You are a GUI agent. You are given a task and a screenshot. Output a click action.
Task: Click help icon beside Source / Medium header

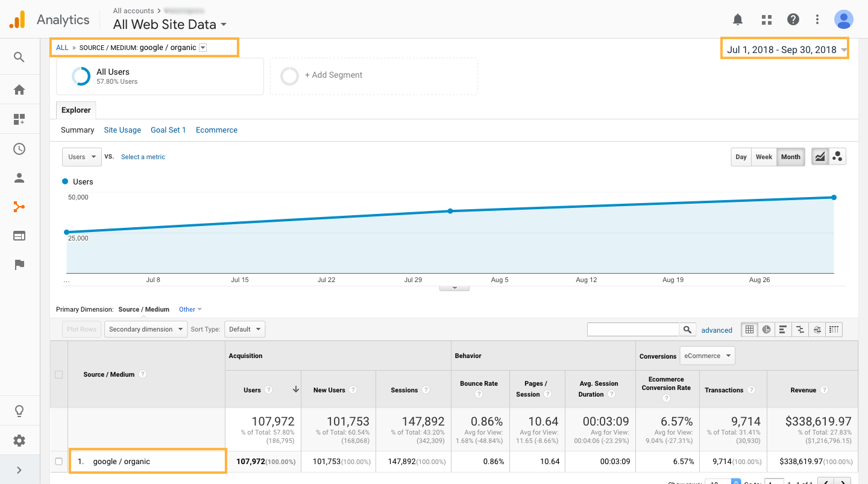click(x=143, y=374)
